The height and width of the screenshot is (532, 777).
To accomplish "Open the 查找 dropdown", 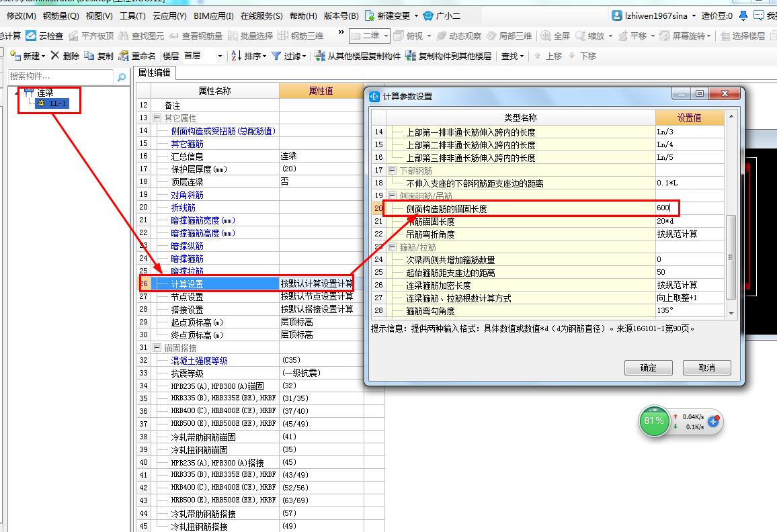I will click(x=512, y=56).
